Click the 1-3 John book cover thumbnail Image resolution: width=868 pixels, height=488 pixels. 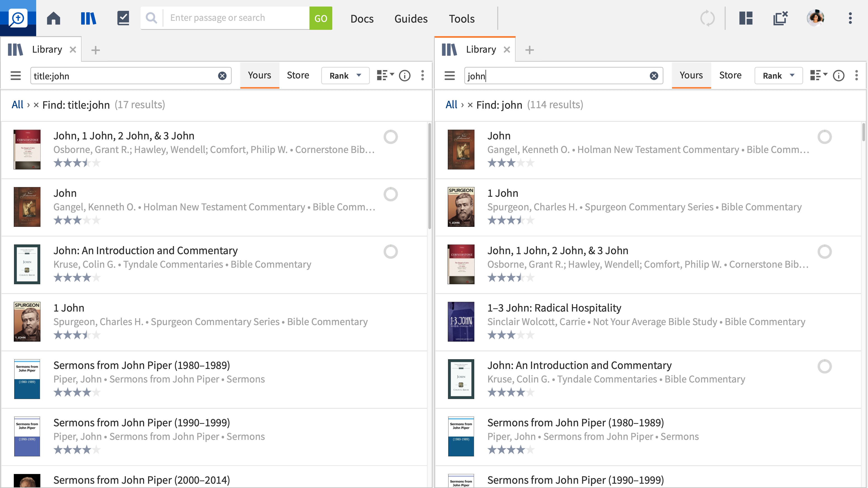pyautogui.click(x=461, y=322)
